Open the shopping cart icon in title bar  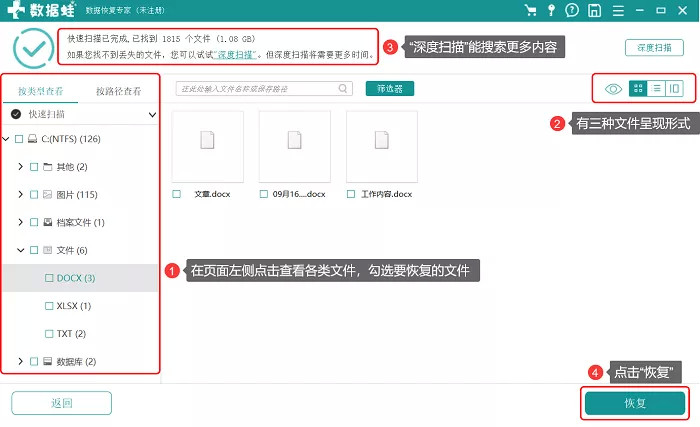[x=530, y=10]
